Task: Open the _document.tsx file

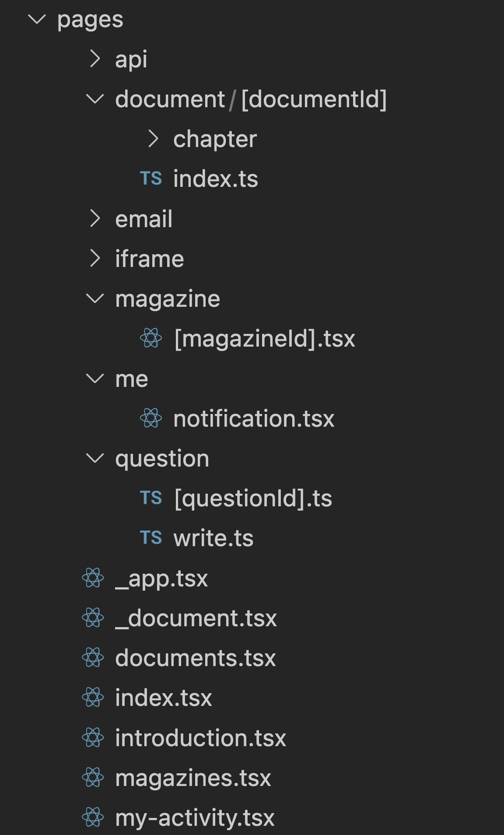Action: pos(196,618)
